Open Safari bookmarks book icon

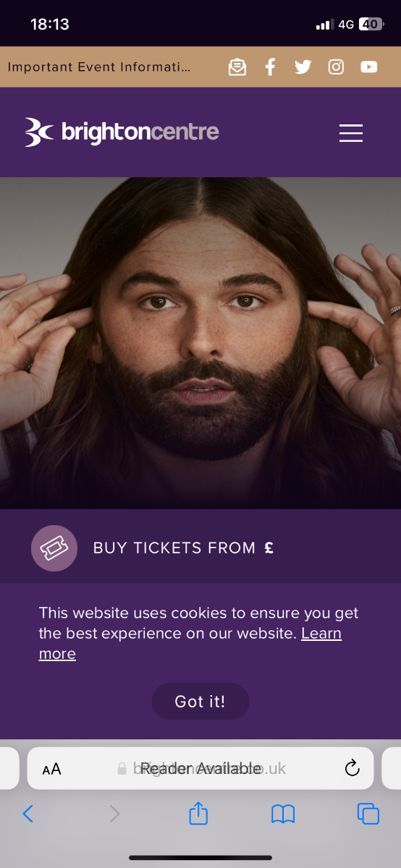[283, 814]
